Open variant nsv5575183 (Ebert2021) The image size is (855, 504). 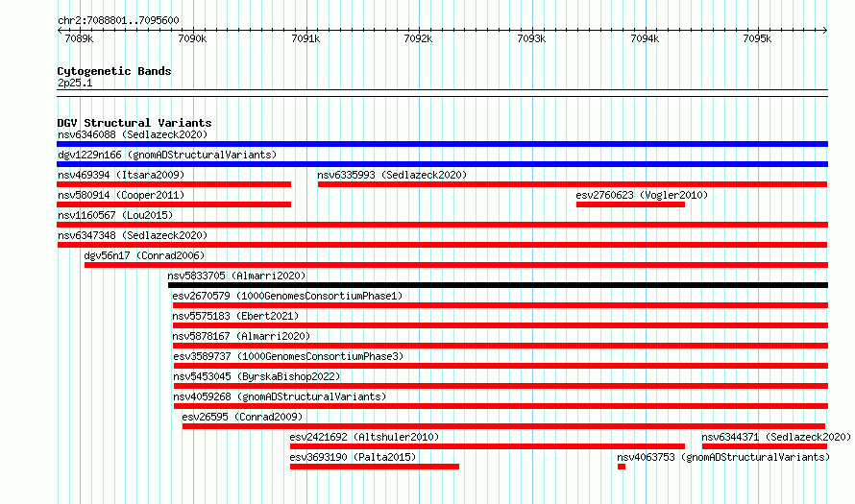235,316
